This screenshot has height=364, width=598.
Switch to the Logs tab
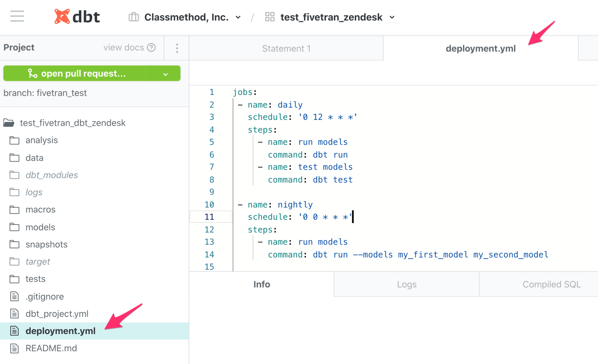pyautogui.click(x=406, y=284)
